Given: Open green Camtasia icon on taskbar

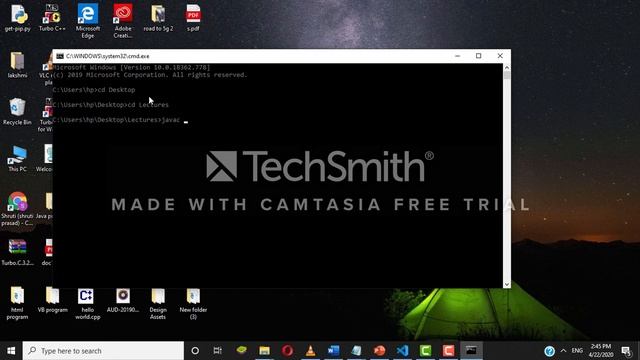Looking at the screenshot, I should (x=425, y=351).
